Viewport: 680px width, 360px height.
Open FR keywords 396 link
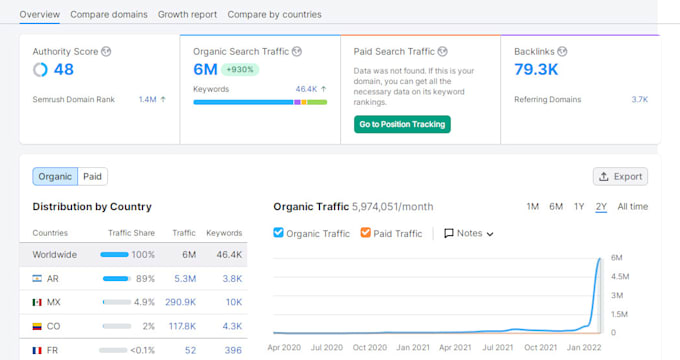point(233,350)
